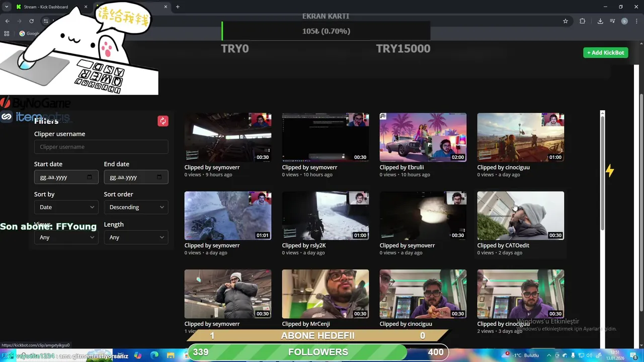Expand the Views Any dropdown
Viewport: 644px width, 362px height.
66,237
